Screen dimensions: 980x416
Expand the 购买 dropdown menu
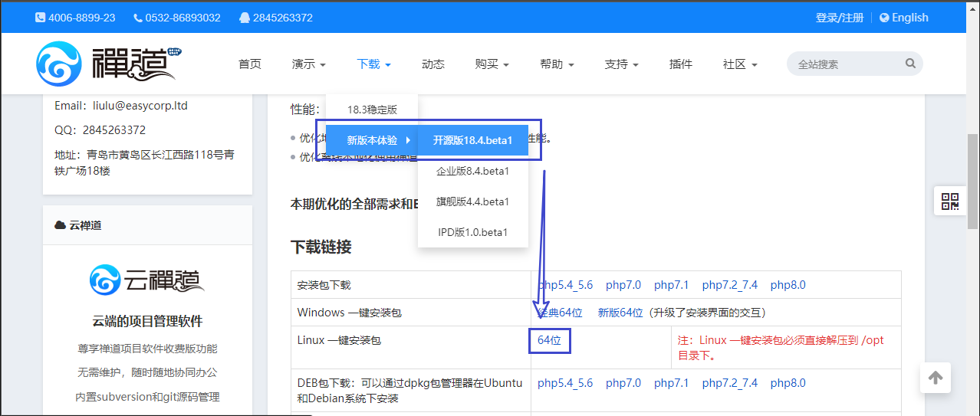pyautogui.click(x=492, y=64)
